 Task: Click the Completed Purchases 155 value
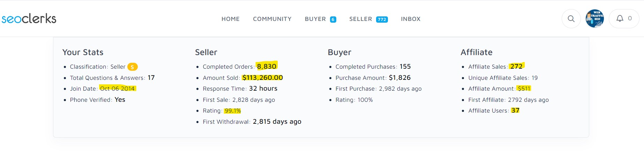[x=405, y=67]
